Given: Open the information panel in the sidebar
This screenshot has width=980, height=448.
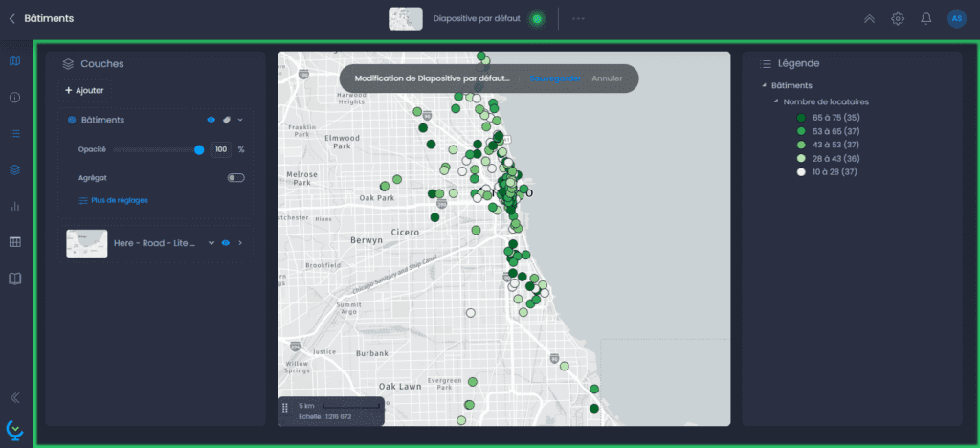Looking at the screenshot, I should tap(15, 98).
